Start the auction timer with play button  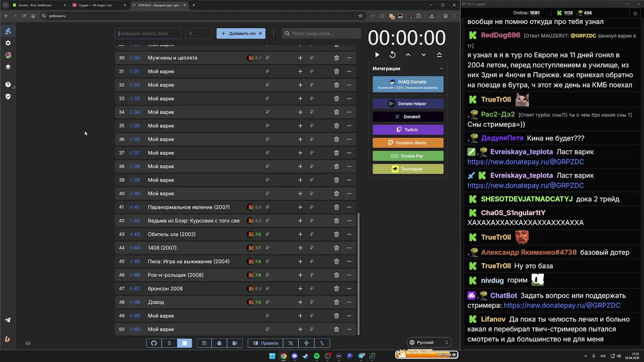point(377,55)
